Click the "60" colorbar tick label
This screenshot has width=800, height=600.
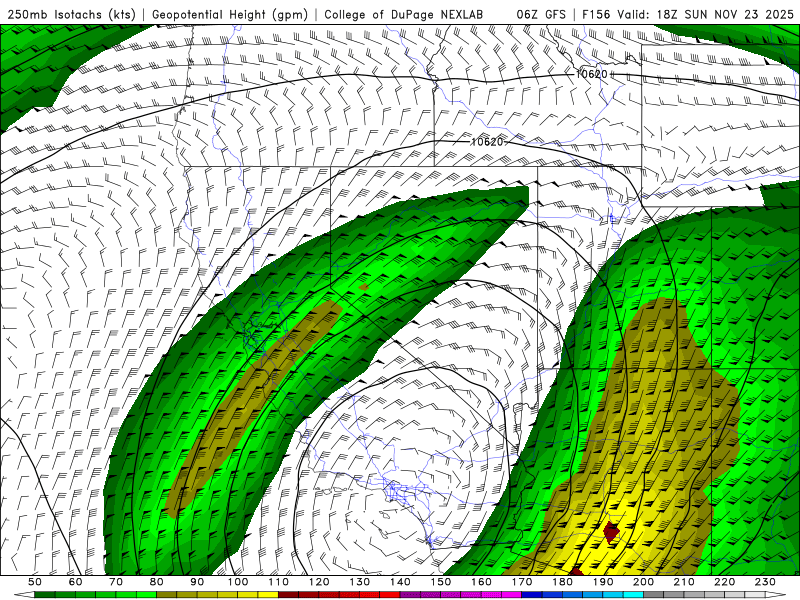click(x=76, y=582)
